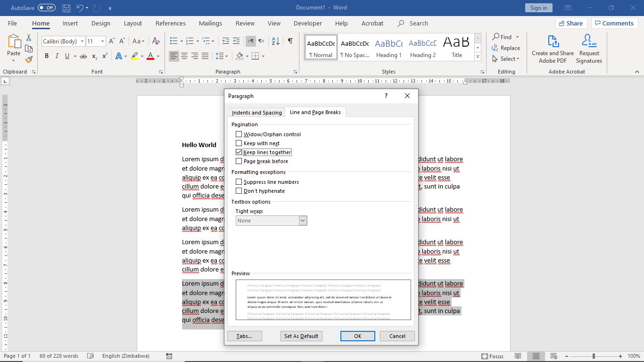The width and height of the screenshot is (644, 362).
Task: Undo the last action
Action: [80, 8]
